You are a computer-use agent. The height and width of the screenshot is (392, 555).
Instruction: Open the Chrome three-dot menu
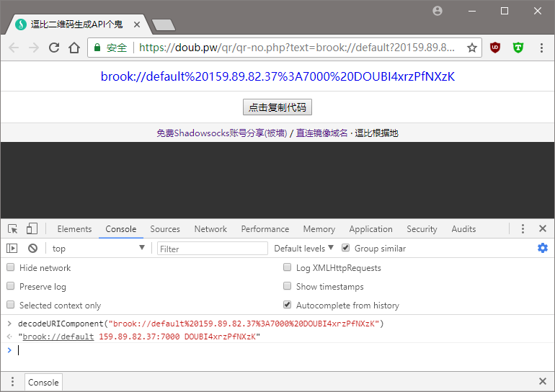pyautogui.click(x=541, y=48)
